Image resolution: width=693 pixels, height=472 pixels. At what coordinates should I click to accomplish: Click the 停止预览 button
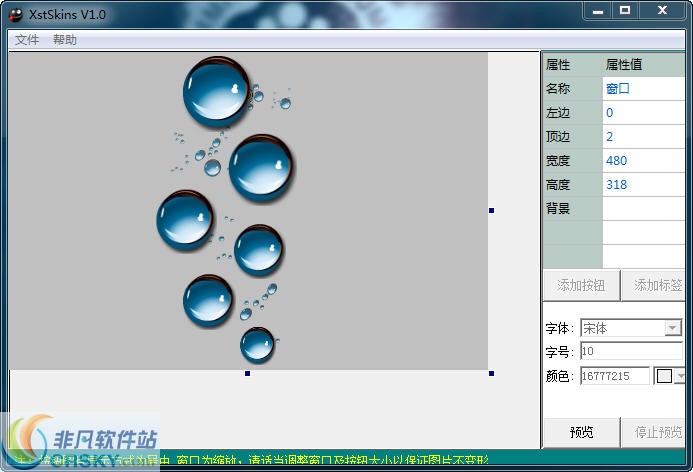[x=655, y=432]
